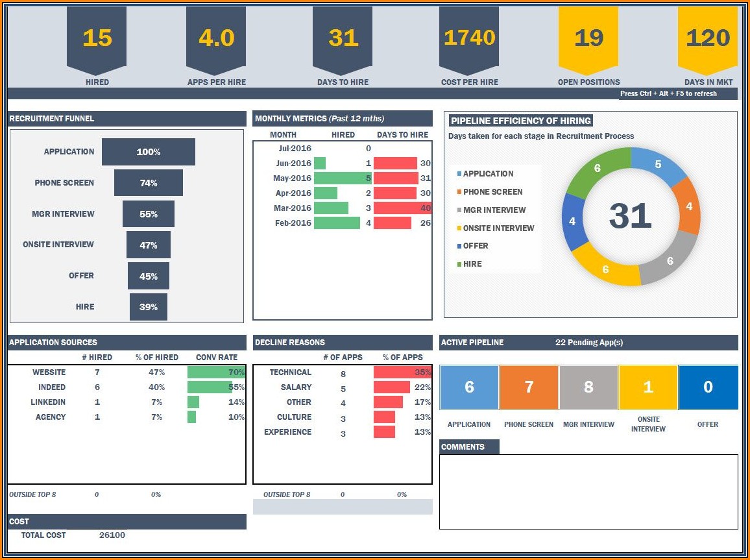Screen dimensions: 750x560
Task: Click the gray Mgr Interview tile showing 8
Action: (x=588, y=387)
